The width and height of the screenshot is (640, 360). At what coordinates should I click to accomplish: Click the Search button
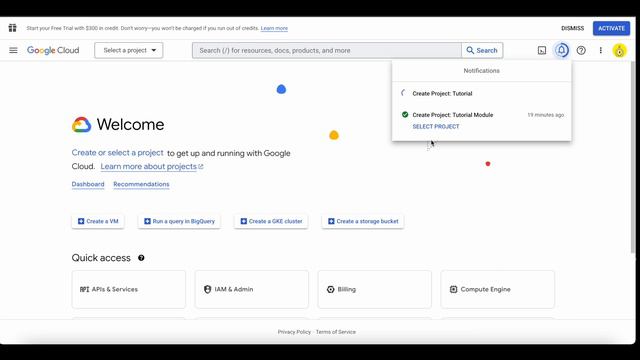(x=482, y=50)
